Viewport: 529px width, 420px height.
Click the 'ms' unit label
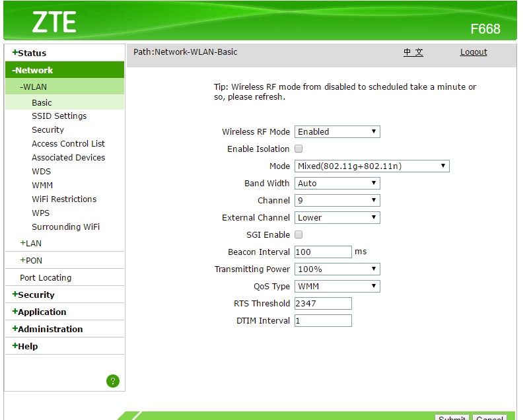click(x=361, y=252)
